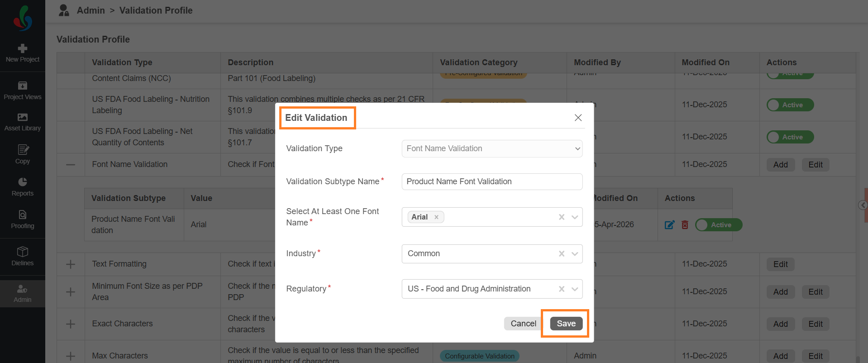Click the Admin menu item in sidebar
The image size is (868, 363).
[x=22, y=293]
